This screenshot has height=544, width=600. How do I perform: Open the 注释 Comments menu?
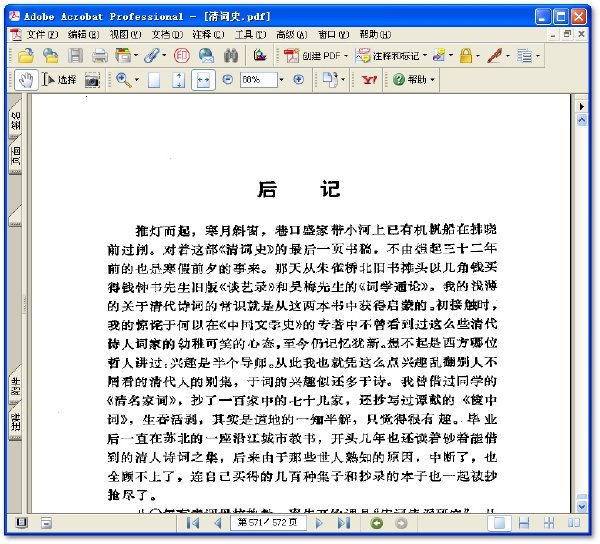tap(208, 35)
